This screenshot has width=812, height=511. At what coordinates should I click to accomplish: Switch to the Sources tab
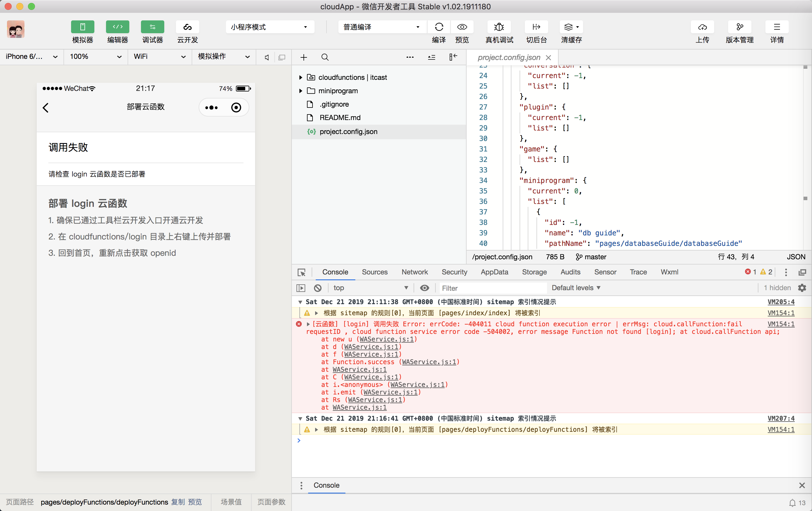[x=375, y=272]
